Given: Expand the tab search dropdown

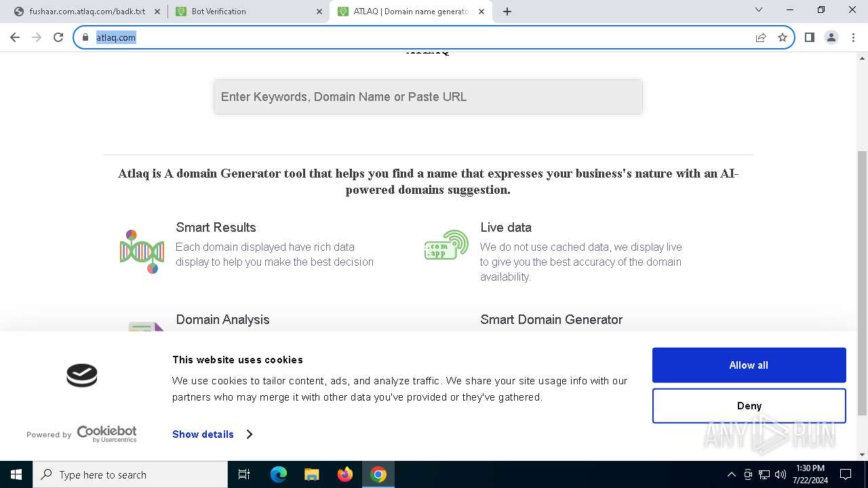Looking at the screenshot, I should (x=759, y=9).
